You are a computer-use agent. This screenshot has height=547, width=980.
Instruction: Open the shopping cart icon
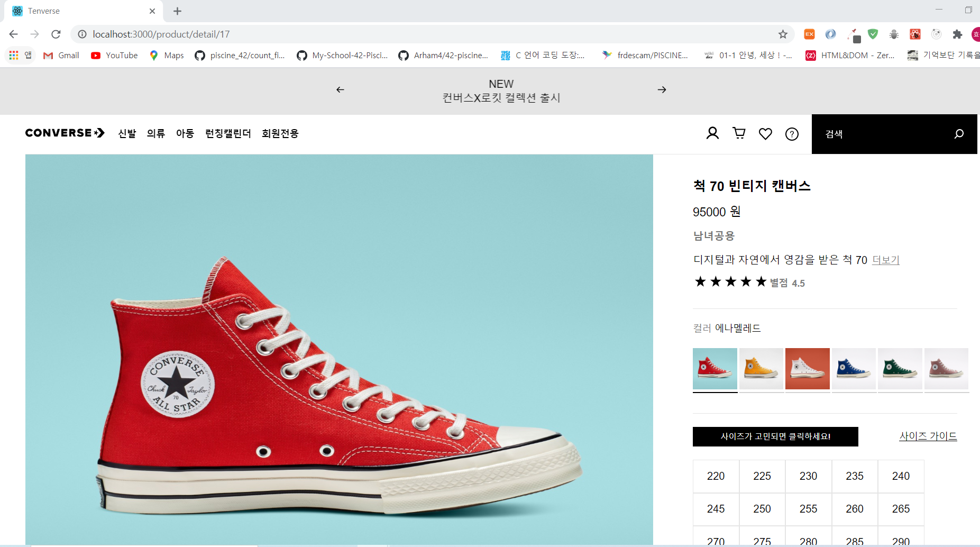[738, 133]
